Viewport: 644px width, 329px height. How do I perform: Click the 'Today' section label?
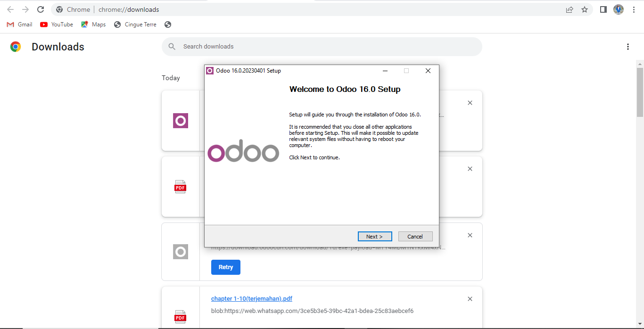[171, 78]
